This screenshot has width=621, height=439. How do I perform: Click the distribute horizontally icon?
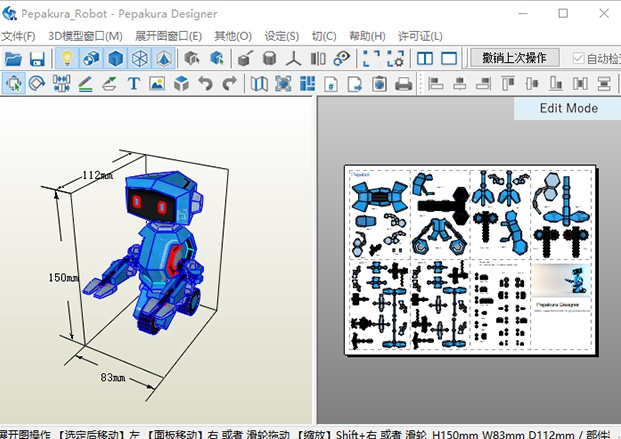[580, 84]
